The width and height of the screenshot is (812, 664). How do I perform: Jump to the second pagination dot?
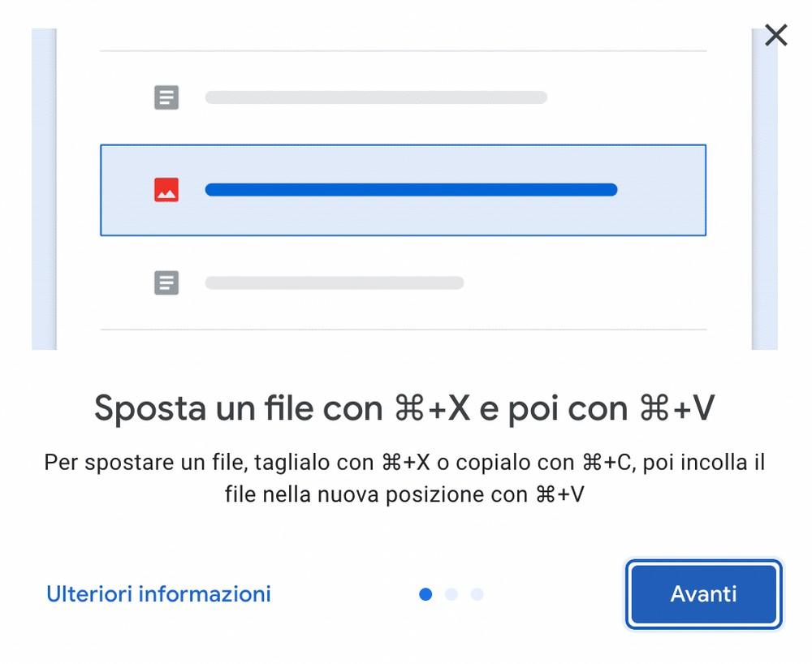point(451,594)
